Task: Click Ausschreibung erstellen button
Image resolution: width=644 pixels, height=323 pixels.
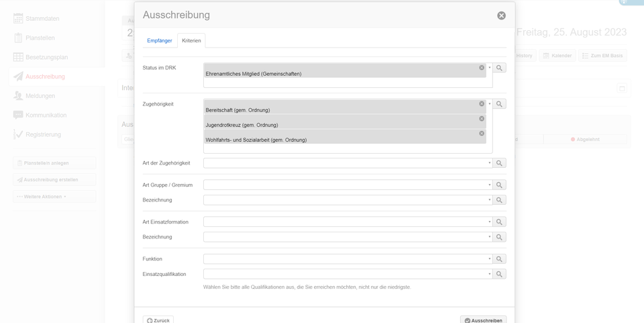Action: point(54,179)
